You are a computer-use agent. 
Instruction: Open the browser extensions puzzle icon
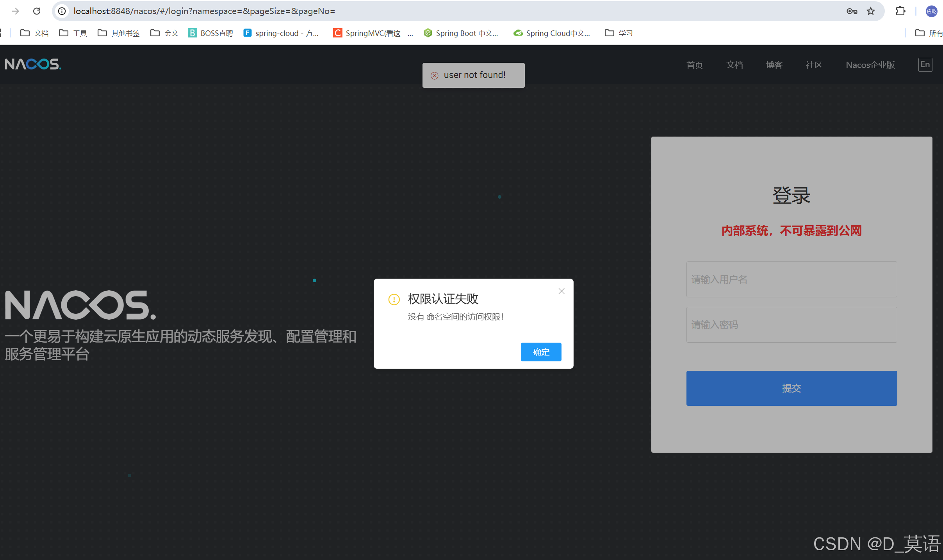[x=900, y=11]
